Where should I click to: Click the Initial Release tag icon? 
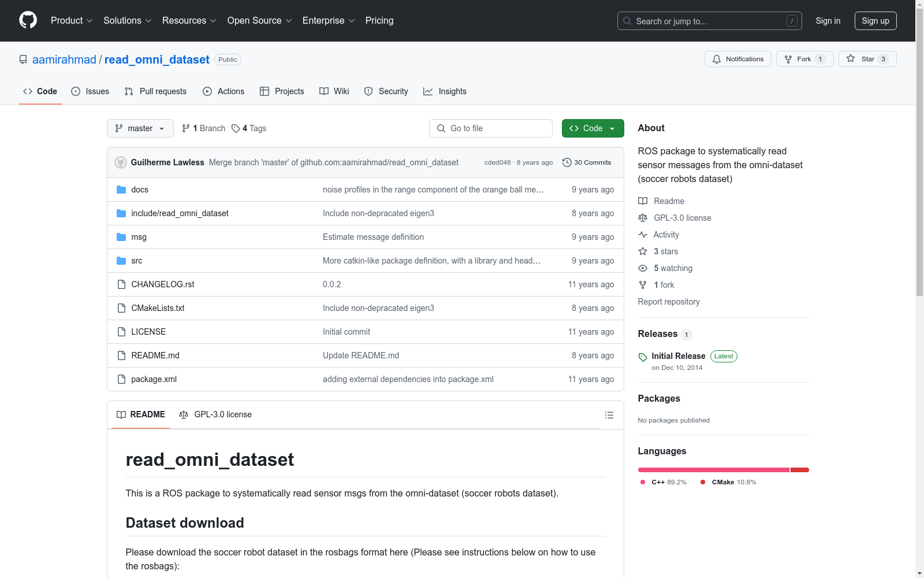click(643, 357)
